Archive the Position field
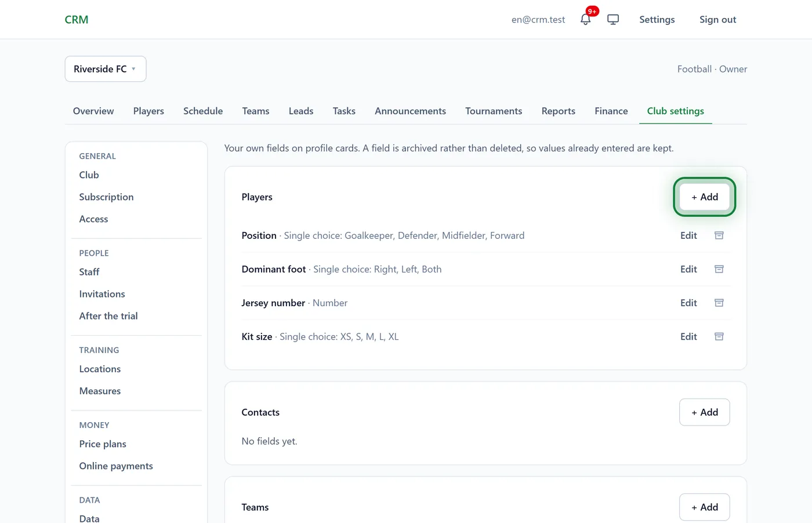The height and width of the screenshot is (523, 812). [719, 235]
